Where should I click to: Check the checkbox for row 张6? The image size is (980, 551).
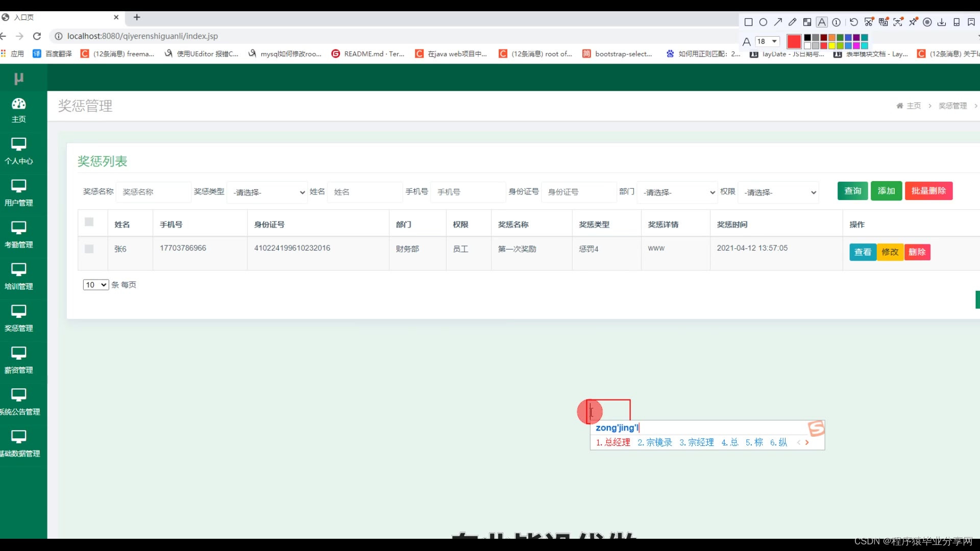[89, 249]
